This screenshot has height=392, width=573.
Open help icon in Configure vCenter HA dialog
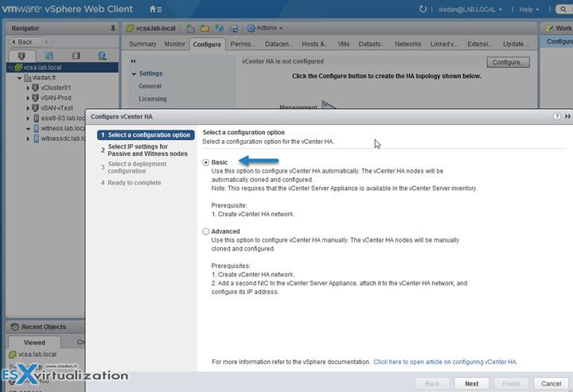point(556,116)
